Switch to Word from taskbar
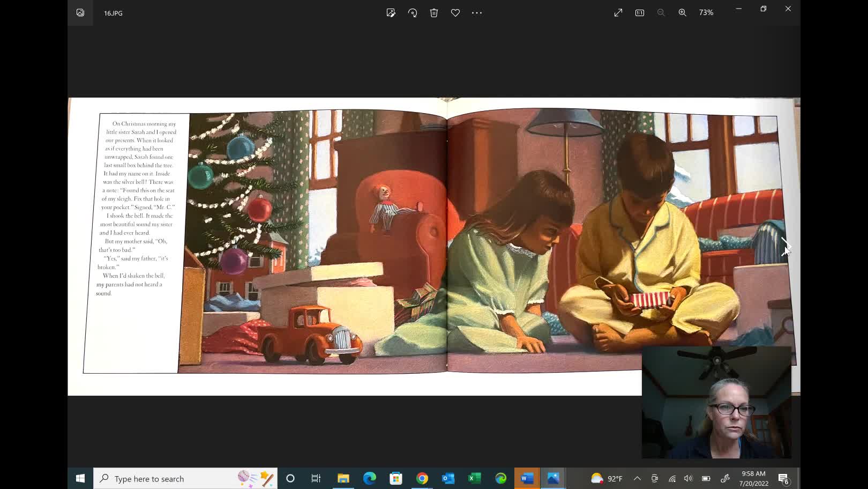Screen dimensions: 868x489 coord(527,478)
